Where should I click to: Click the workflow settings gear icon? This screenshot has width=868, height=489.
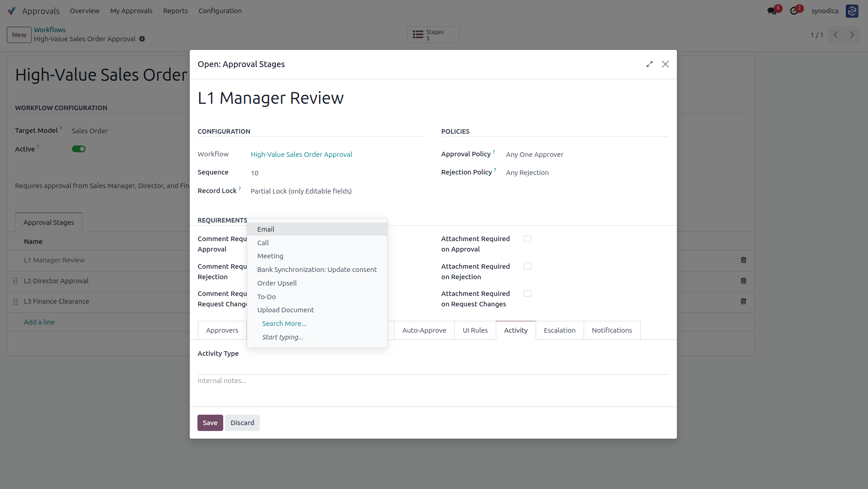click(x=142, y=39)
